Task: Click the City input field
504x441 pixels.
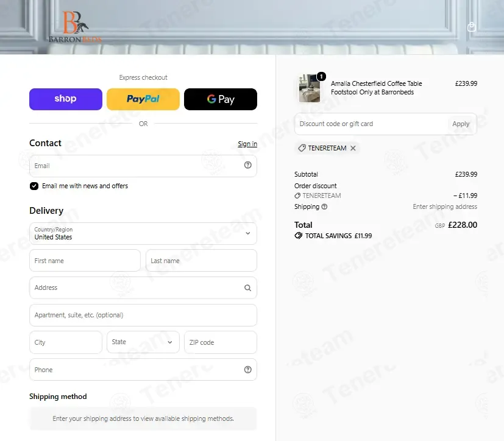Action: click(x=66, y=342)
